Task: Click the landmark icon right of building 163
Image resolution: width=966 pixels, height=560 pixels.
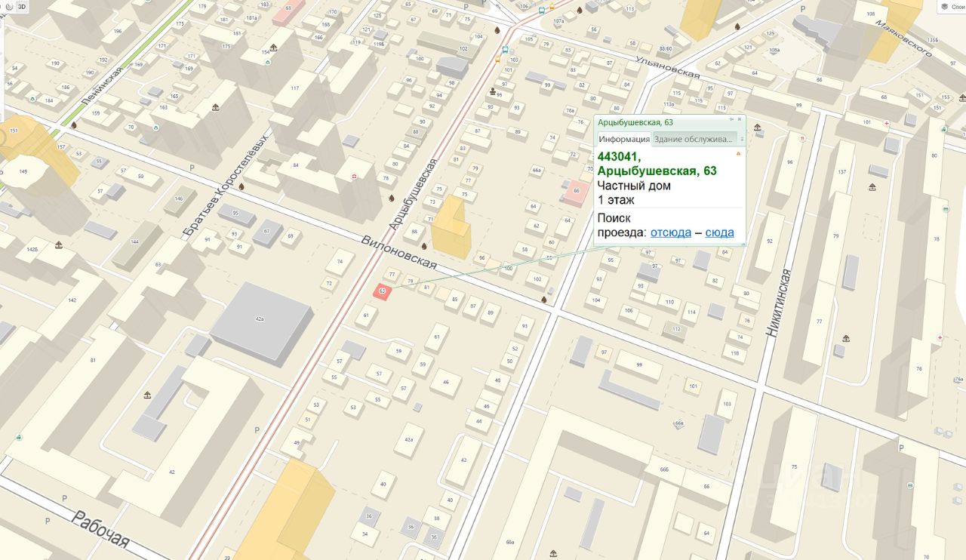Action: click(x=216, y=107)
